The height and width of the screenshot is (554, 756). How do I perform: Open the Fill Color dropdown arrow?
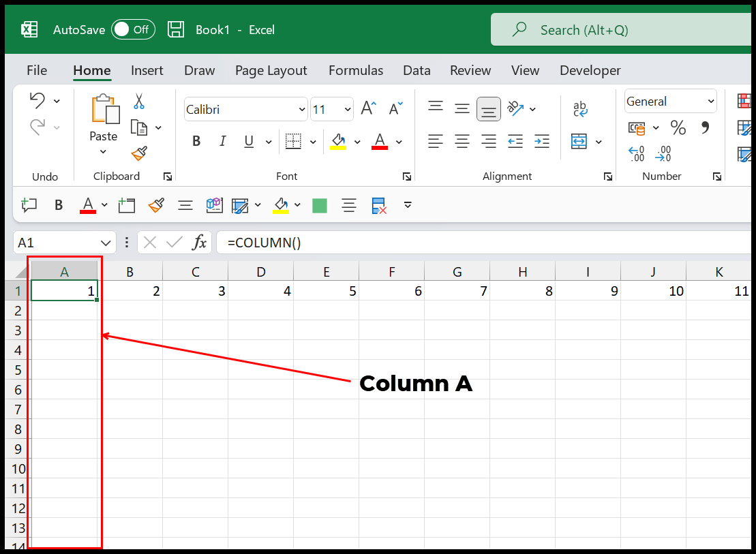click(x=357, y=141)
